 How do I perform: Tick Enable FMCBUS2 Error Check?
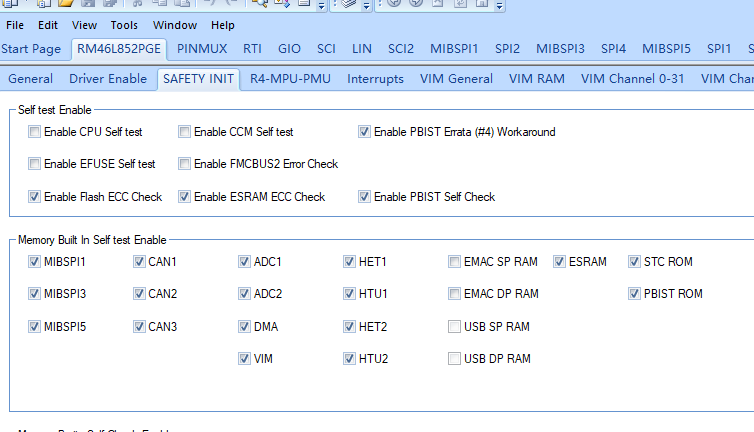185,164
